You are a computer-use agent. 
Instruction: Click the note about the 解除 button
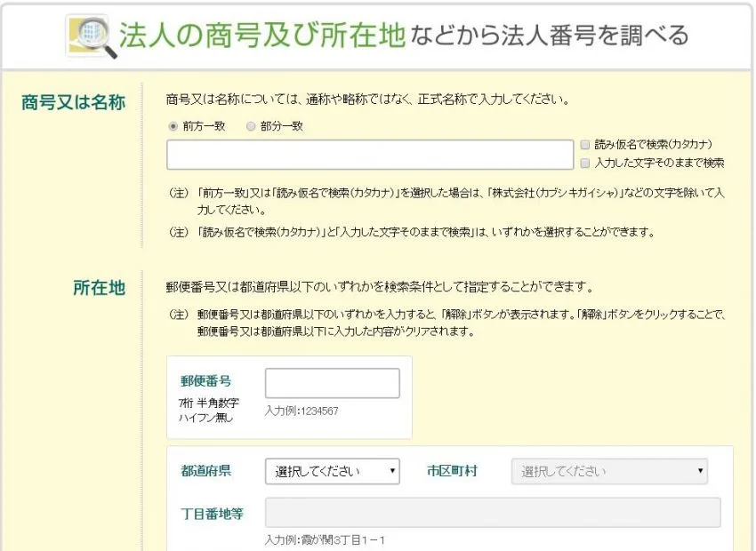447,323
